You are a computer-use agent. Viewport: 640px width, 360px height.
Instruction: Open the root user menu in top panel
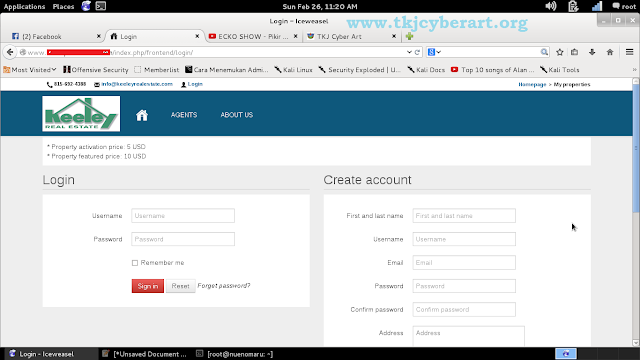[624, 7]
